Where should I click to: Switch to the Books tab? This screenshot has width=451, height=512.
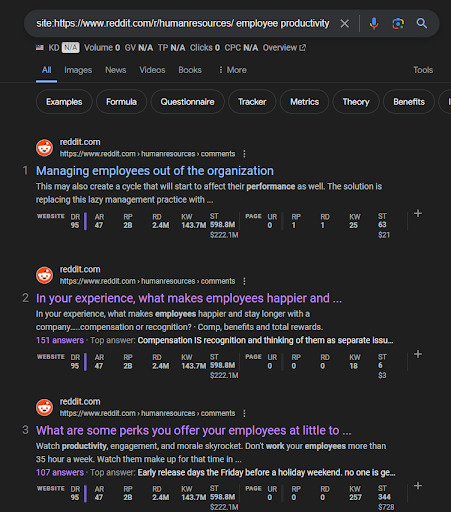(x=190, y=70)
